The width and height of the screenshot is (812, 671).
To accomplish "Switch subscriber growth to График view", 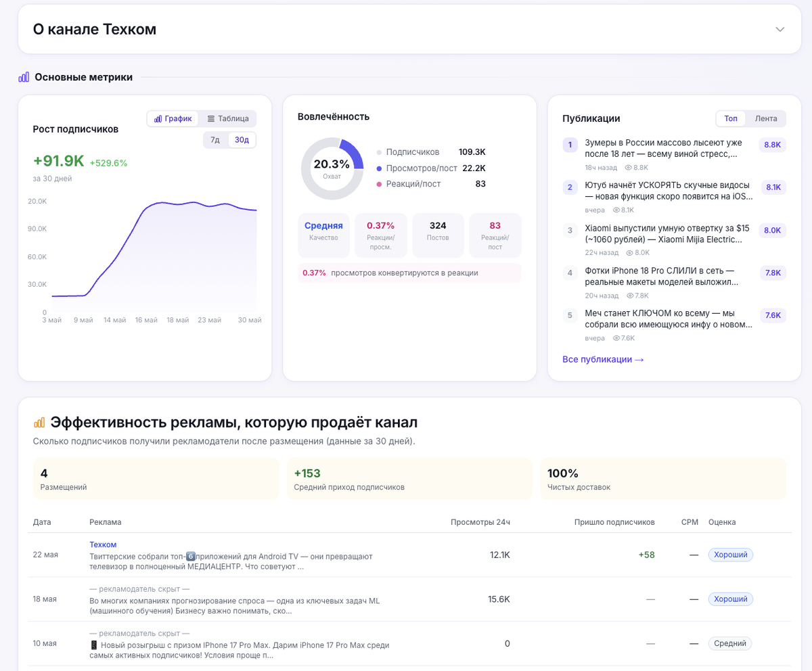I will [173, 118].
